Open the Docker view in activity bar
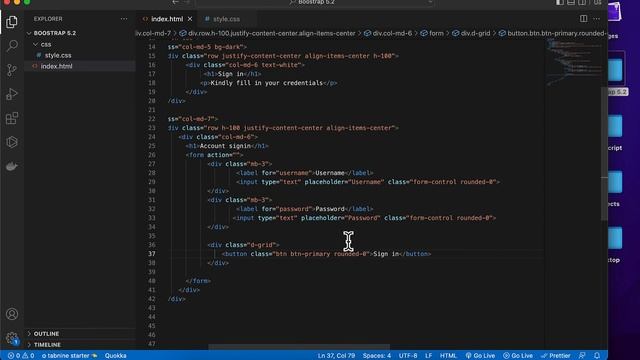Screen dimensions: 640x360 (x=12, y=166)
